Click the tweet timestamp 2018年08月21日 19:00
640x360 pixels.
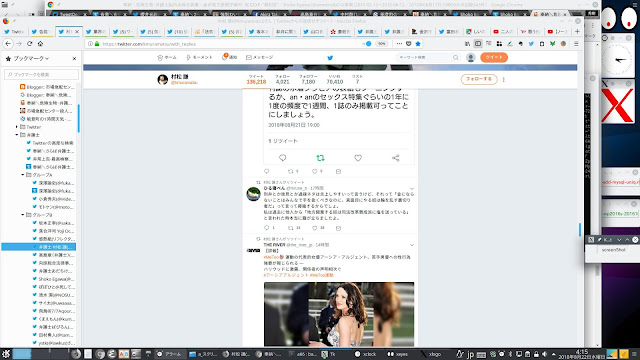[294, 125]
